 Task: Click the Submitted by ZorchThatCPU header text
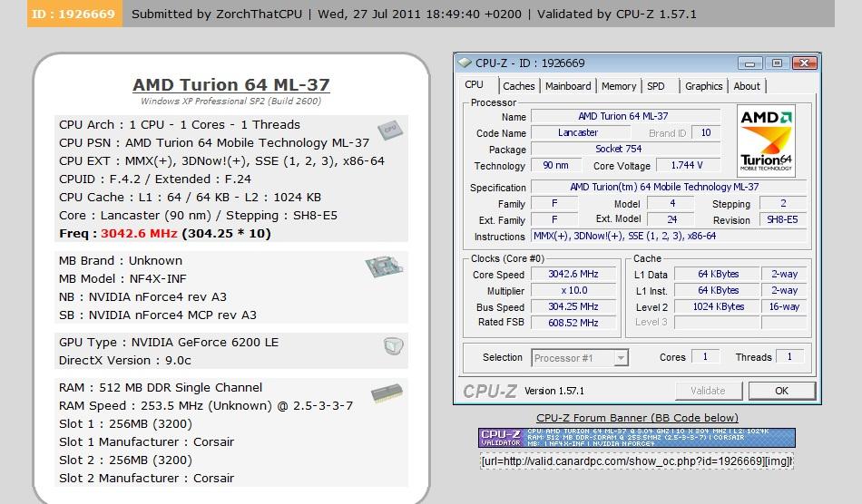pos(217,14)
